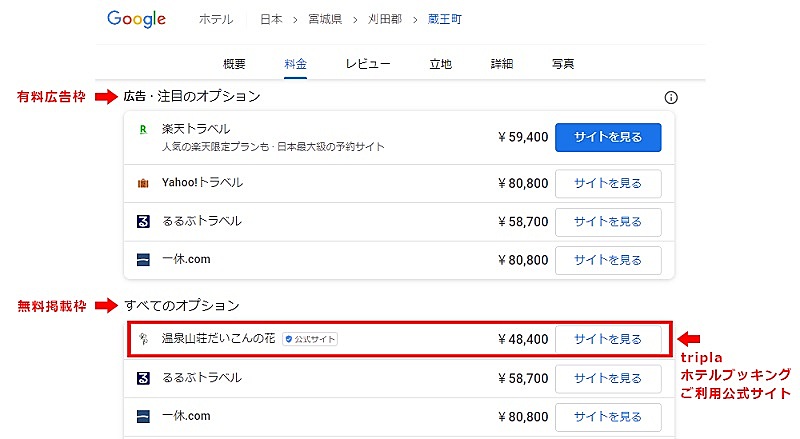Navigate to the 日本 breadcrumb
The height and width of the screenshot is (439, 800).
click(x=271, y=19)
